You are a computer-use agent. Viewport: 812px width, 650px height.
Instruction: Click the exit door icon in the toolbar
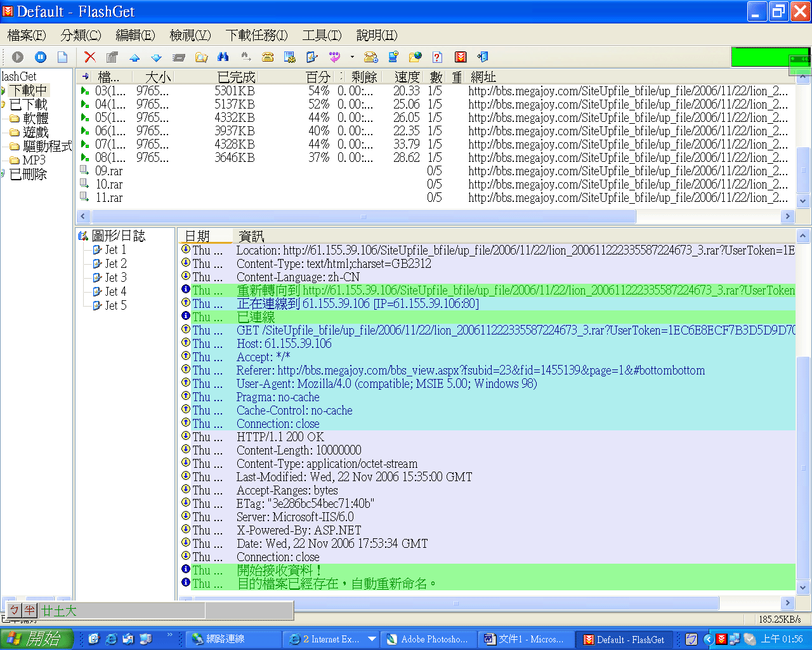(x=483, y=57)
